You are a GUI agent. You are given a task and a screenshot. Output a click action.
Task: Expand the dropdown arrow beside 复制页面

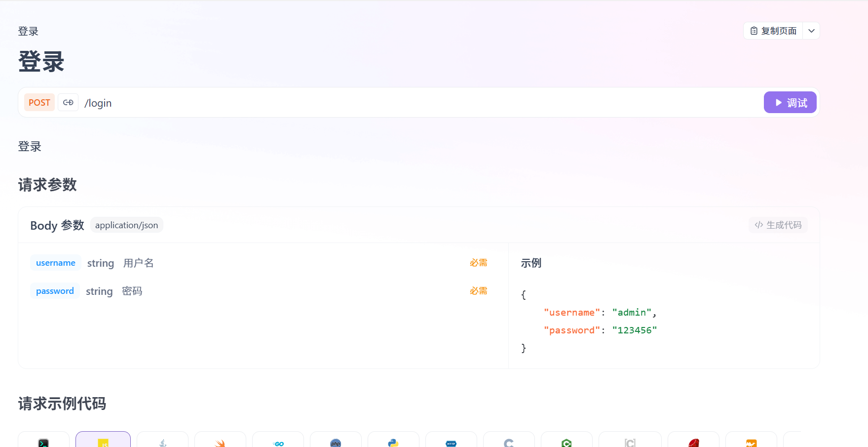[811, 31]
